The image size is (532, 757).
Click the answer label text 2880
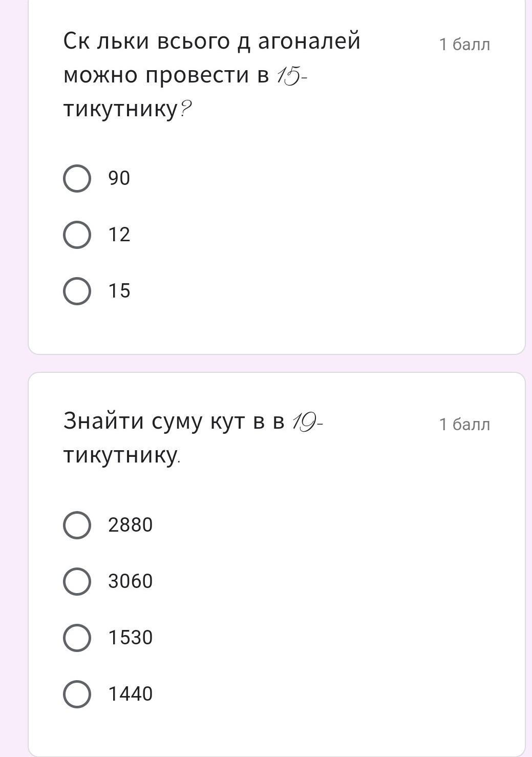click(131, 525)
